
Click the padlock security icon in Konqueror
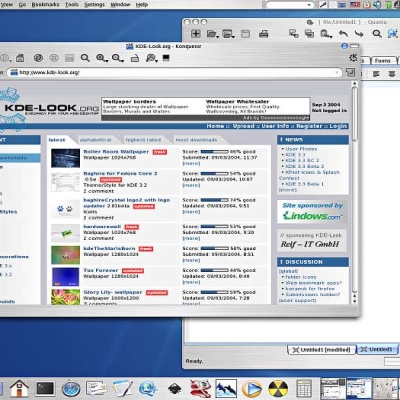pyautogui.click(x=135, y=58)
